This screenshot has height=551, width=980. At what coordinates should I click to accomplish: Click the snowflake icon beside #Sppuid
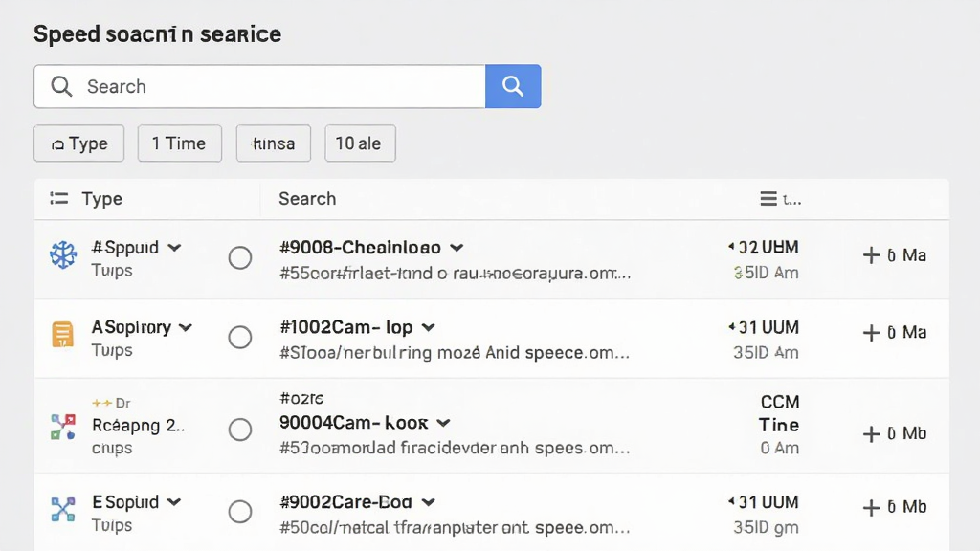63,254
